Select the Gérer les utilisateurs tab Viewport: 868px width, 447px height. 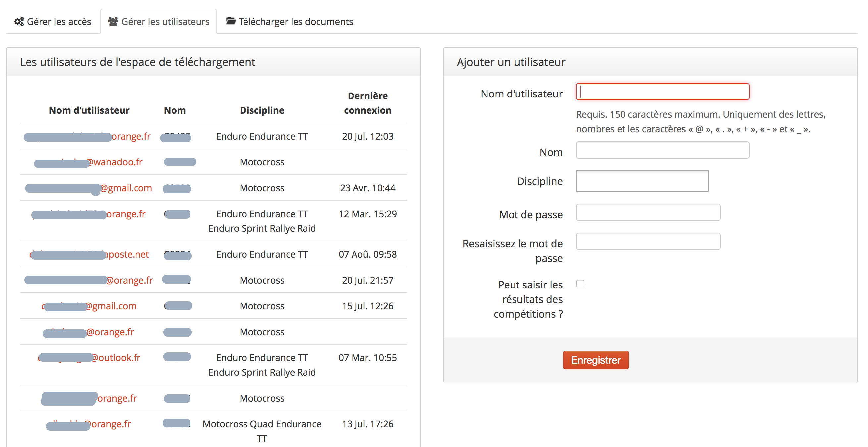[x=158, y=22]
